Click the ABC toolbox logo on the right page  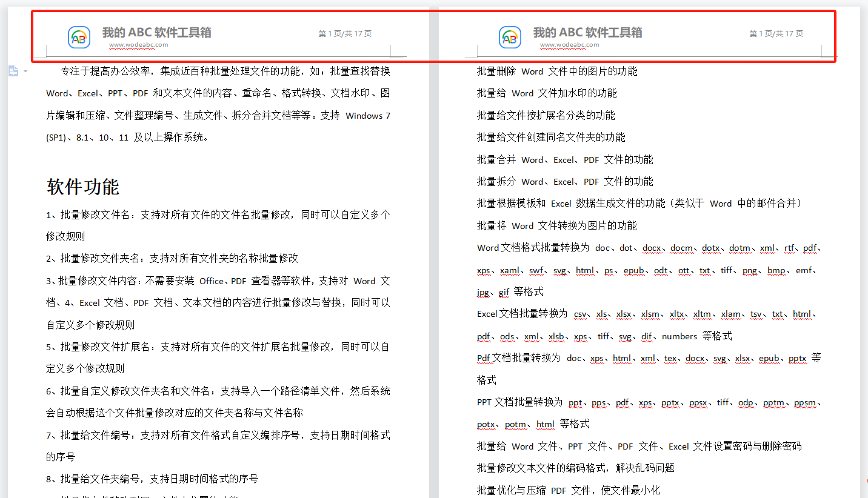pos(510,37)
